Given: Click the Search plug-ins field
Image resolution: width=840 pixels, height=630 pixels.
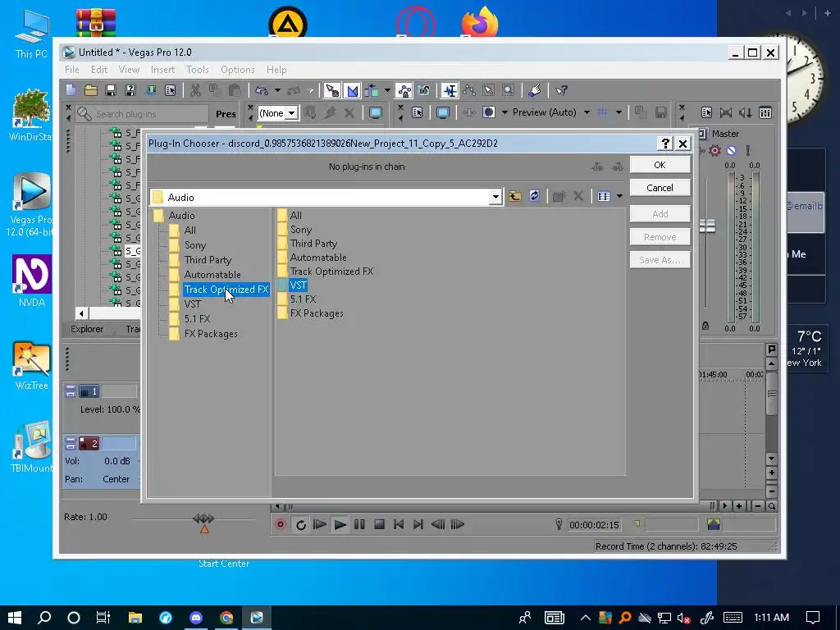Looking at the screenshot, I should [x=142, y=113].
